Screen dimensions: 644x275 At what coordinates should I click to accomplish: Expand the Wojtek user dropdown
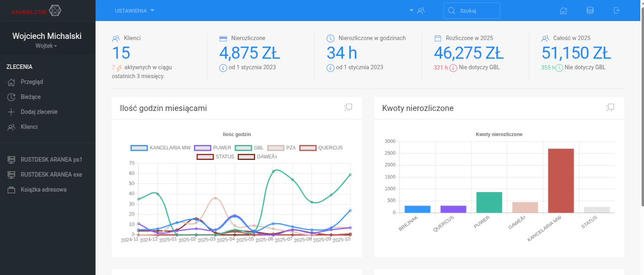coord(46,46)
